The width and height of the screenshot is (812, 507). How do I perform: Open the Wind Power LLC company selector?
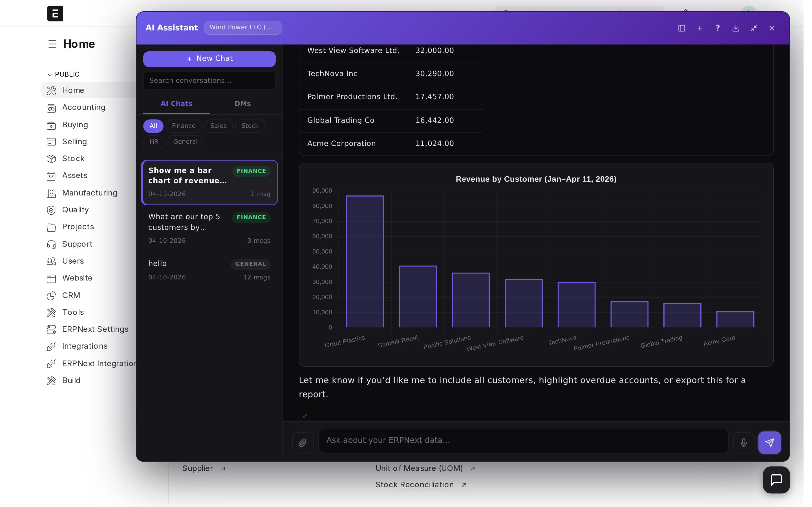point(242,28)
